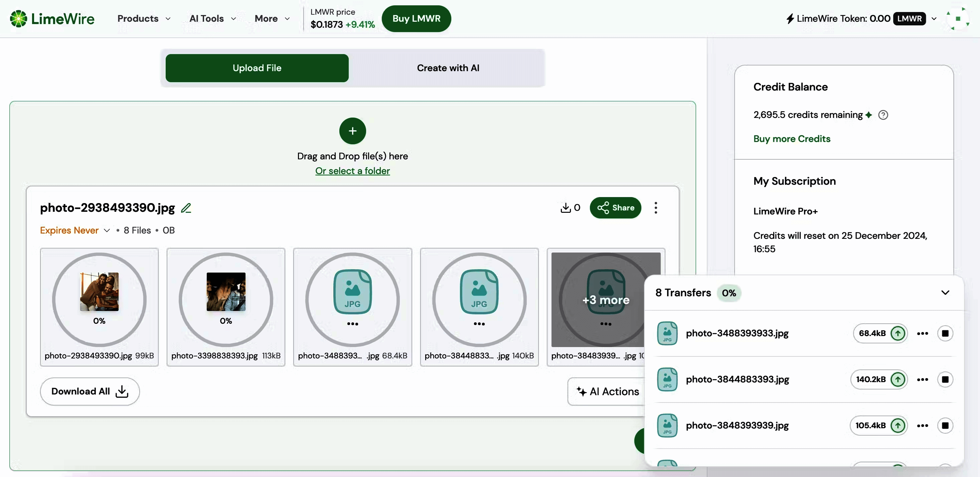This screenshot has width=980, height=477.
Task: Click the Buy LMWR button
Action: tap(416, 18)
